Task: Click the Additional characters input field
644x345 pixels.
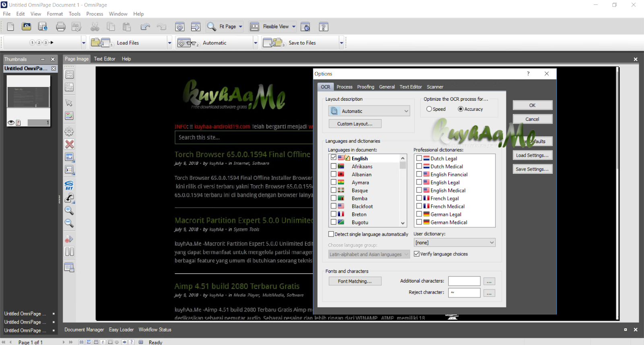Action: (x=464, y=281)
